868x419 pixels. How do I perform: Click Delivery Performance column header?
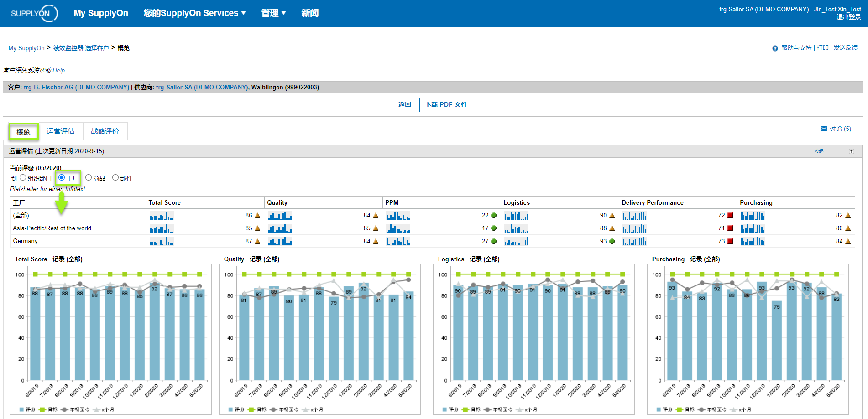[x=653, y=203]
